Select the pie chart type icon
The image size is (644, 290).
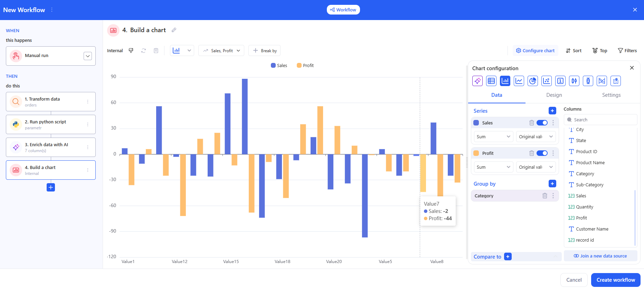click(532, 81)
